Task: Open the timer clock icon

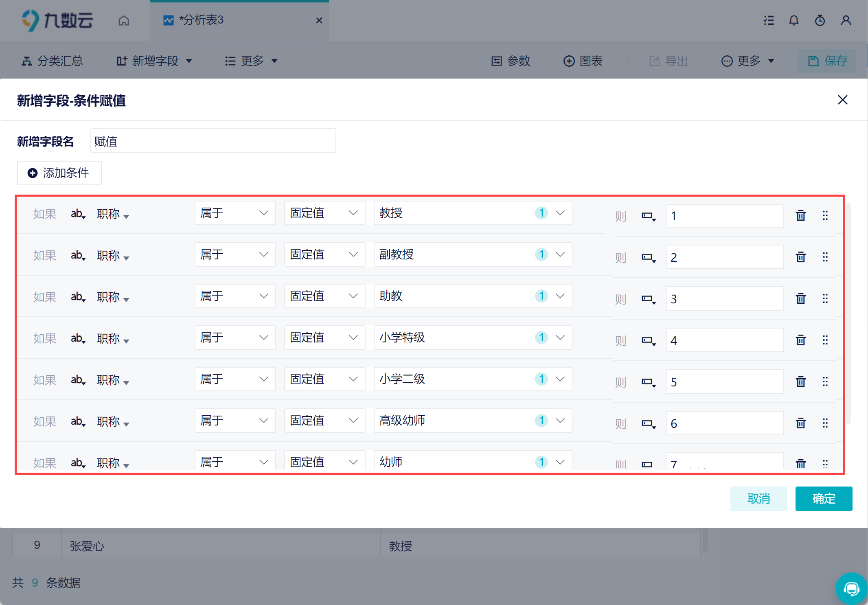Action: click(820, 20)
